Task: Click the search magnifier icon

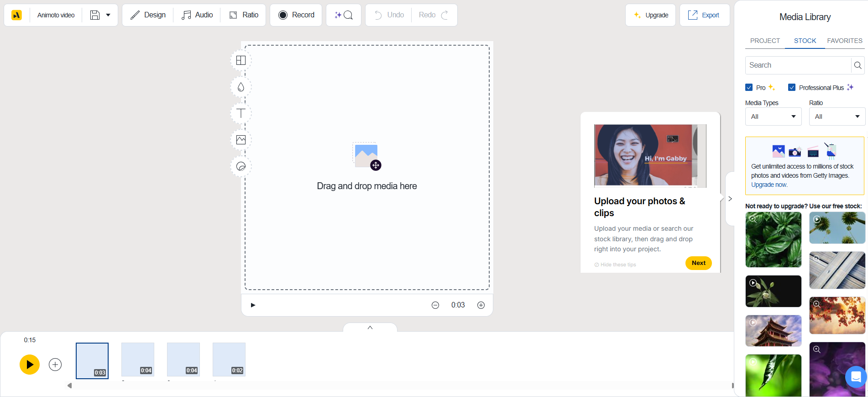Action: tap(858, 65)
